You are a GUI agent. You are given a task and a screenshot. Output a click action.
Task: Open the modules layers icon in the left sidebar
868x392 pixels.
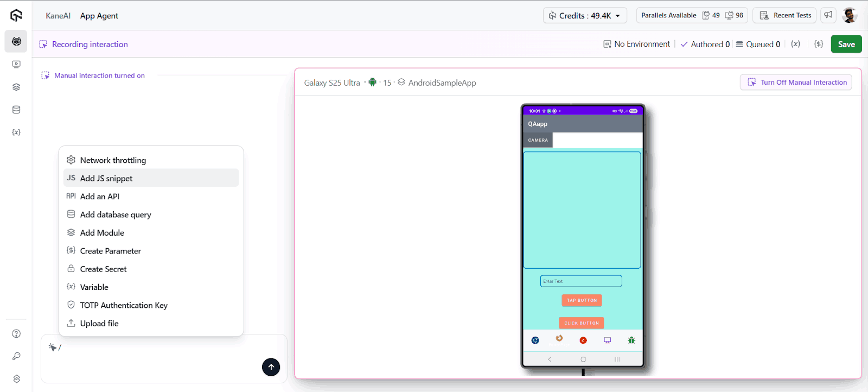[x=16, y=87]
